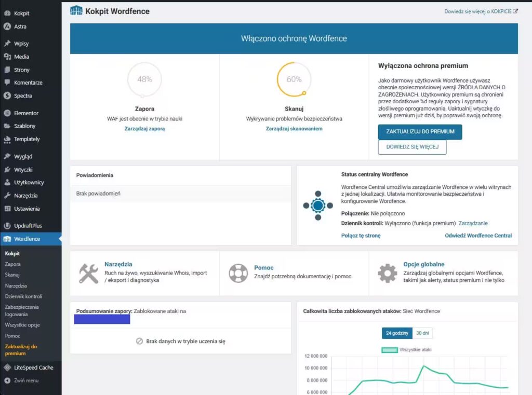Click Odwiedź Wordfence Central link
This screenshot has width=532, height=395.
point(478,236)
